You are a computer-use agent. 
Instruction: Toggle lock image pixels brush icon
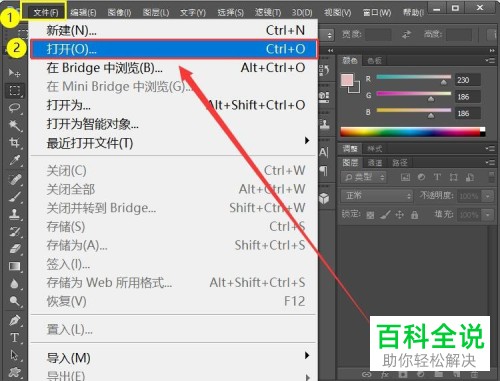385,215
